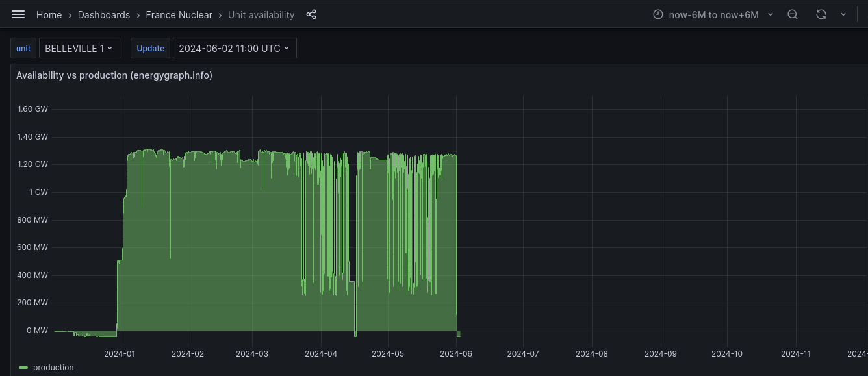The width and height of the screenshot is (868, 376).
Task: Click the Update variable label
Action: 150,48
